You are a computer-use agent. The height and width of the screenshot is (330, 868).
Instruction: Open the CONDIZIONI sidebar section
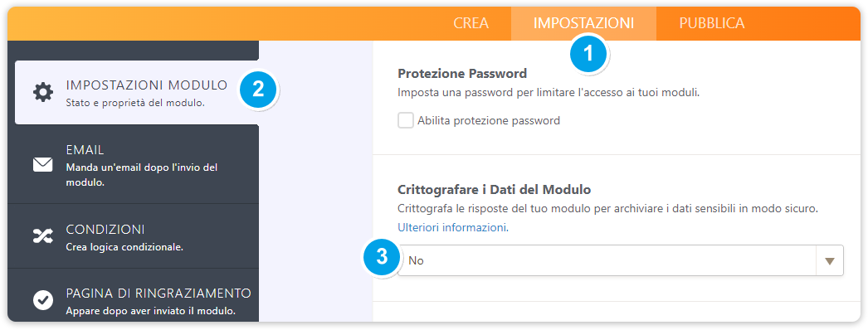click(x=133, y=236)
